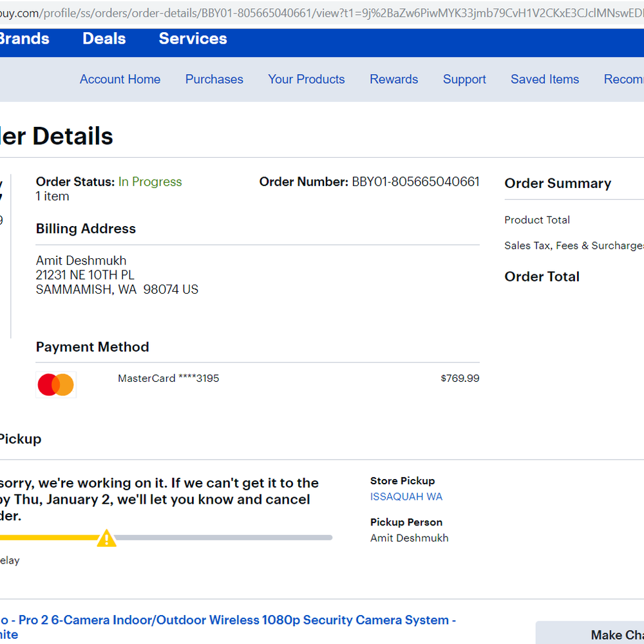Click billing name Amit Deshmukh
The width and height of the screenshot is (644, 644).
pos(81,260)
